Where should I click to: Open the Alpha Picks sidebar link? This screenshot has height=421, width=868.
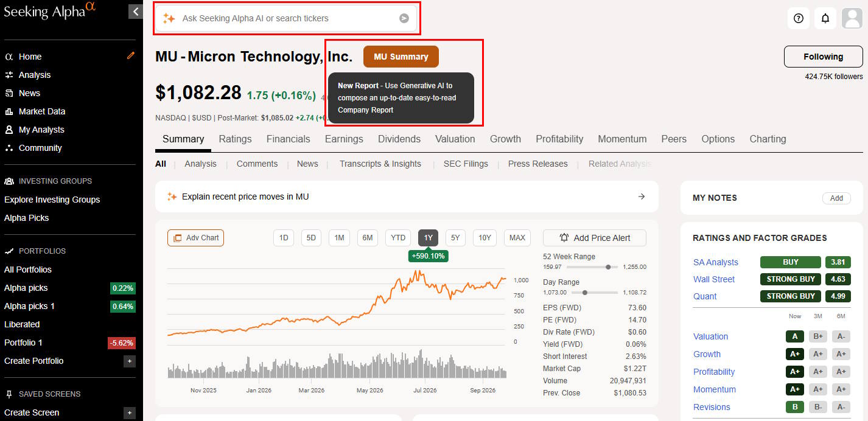(26, 218)
